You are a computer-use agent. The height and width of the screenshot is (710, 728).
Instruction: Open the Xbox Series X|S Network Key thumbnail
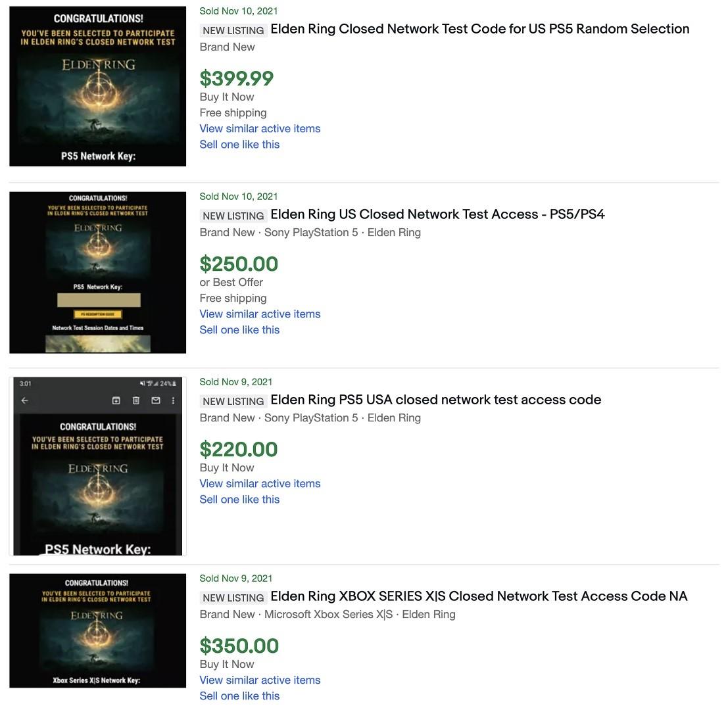coord(97,630)
